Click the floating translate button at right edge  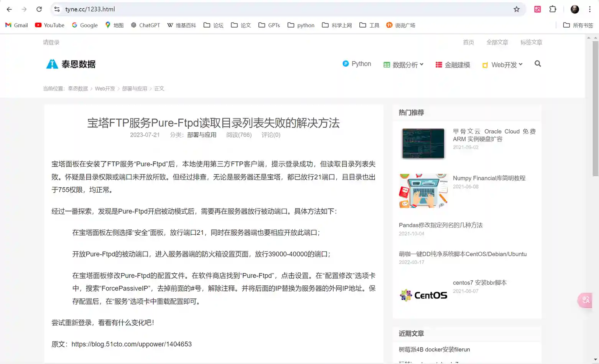coord(586,300)
